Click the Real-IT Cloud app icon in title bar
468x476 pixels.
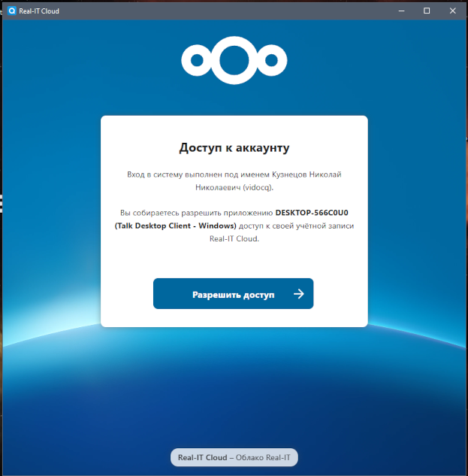(12, 11)
